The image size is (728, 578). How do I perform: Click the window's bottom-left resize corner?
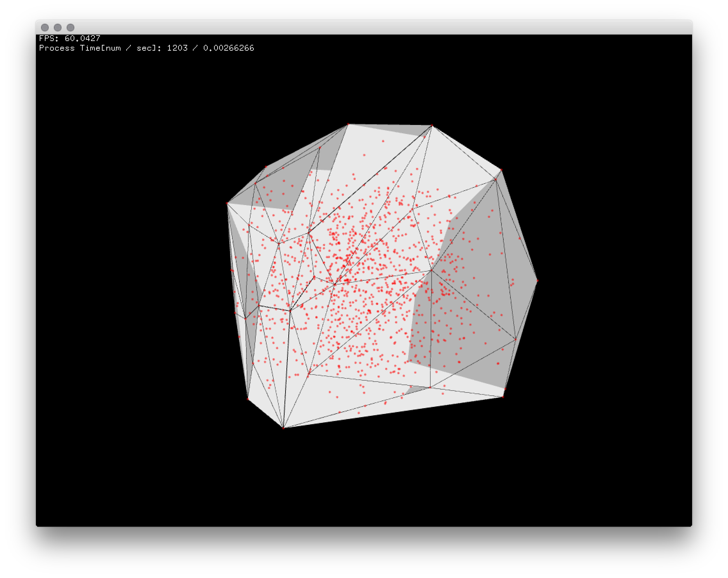(x=37, y=526)
